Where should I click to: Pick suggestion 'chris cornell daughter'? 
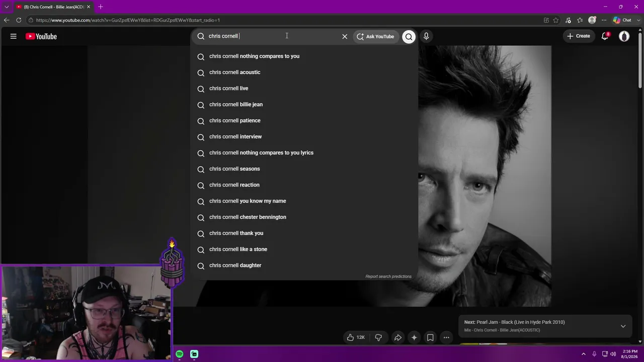click(x=304, y=265)
